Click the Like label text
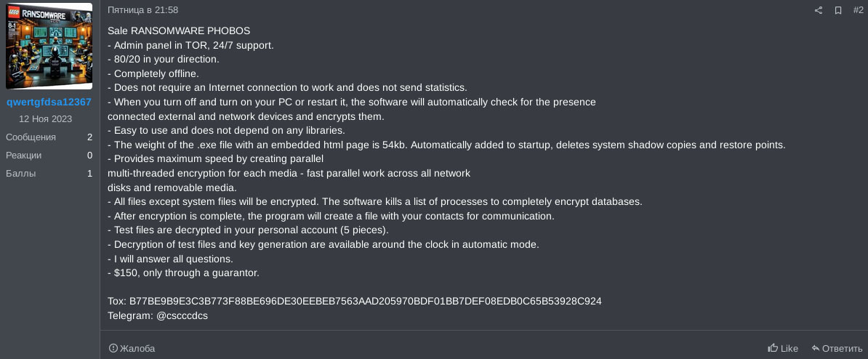The height and width of the screenshot is (359, 868). point(789,348)
